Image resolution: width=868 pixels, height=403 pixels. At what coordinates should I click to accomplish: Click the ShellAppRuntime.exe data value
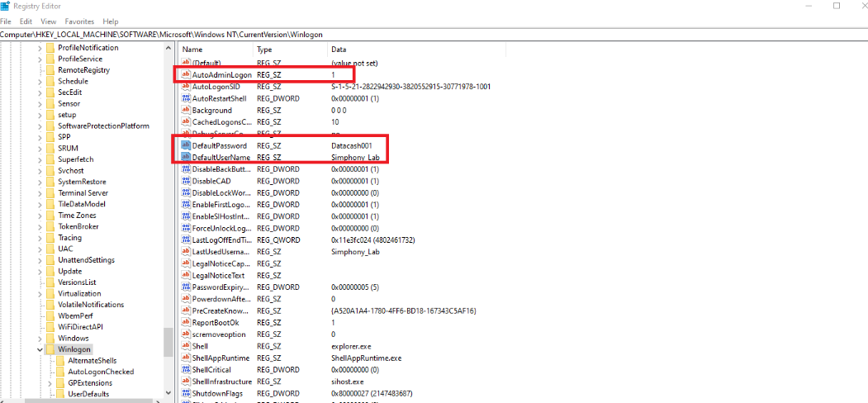[367, 358]
